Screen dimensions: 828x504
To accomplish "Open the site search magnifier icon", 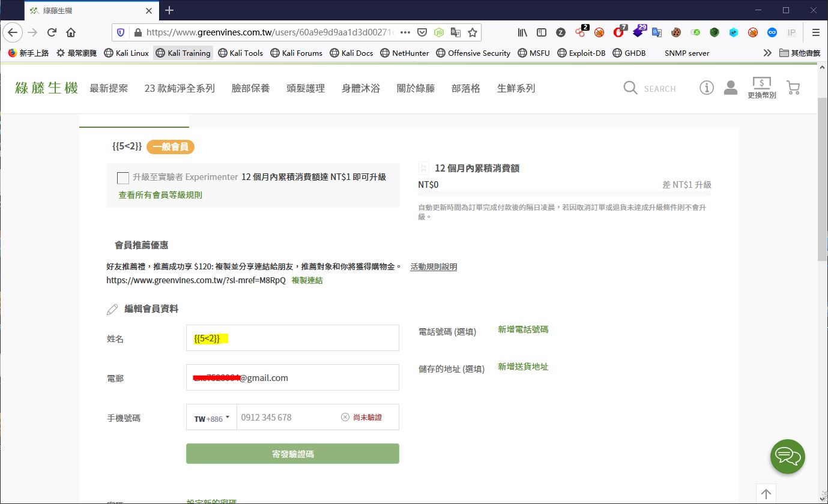I will click(630, 88).
